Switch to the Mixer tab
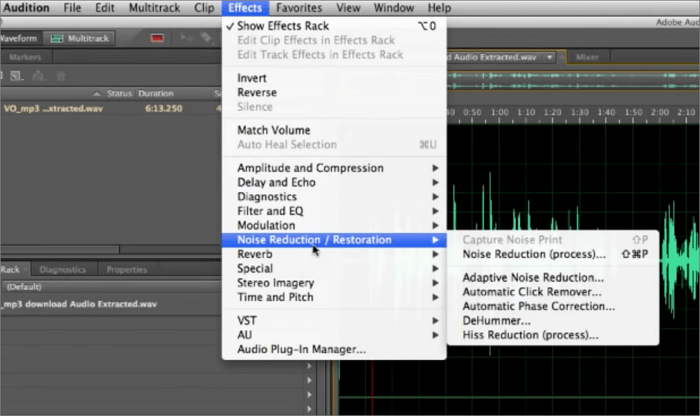The image size is (700, 416). tap(589, 57)
